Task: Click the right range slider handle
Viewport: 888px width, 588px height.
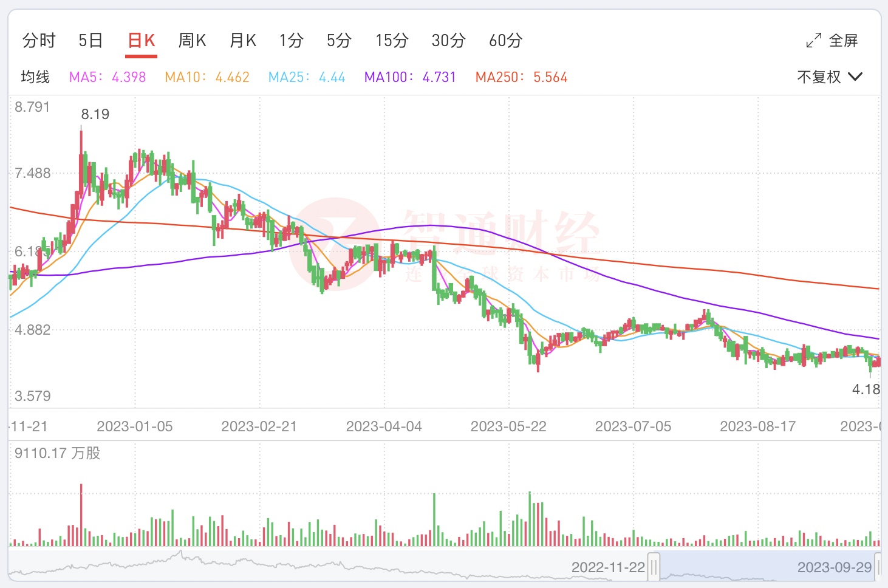Action: click(878, 567)
